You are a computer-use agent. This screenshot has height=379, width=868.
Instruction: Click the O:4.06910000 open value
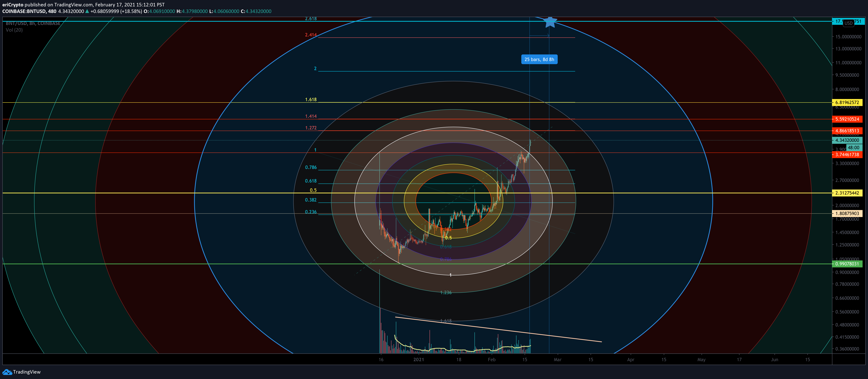[x=159, y=11]
